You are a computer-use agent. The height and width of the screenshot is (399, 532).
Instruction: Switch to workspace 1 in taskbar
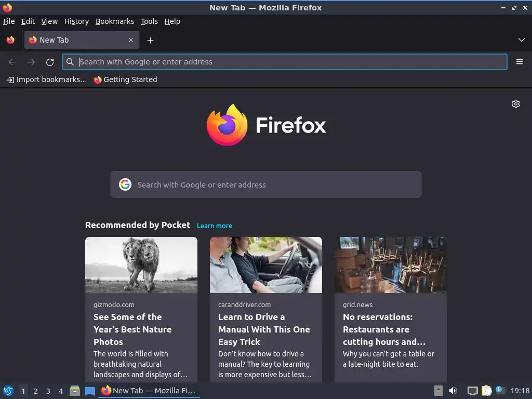(23, 391)
